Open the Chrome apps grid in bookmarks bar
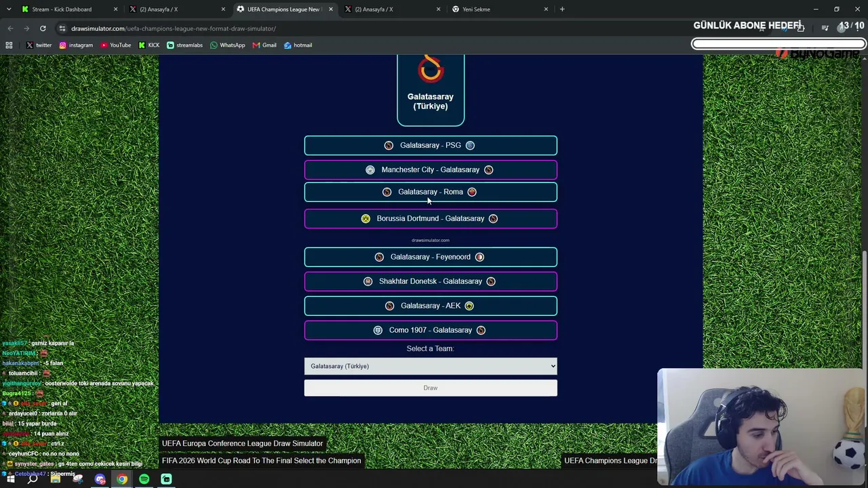The image size is (868, 488). coord(9,45)
